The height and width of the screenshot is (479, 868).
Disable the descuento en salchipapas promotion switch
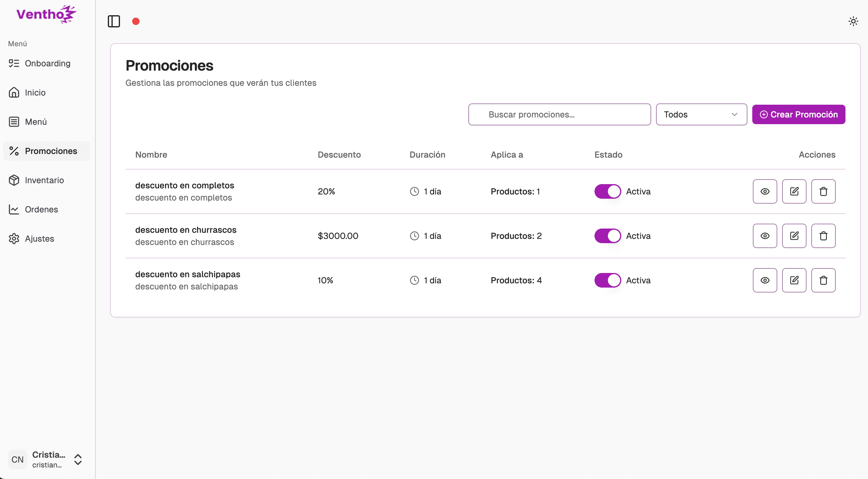coord(607,280)
